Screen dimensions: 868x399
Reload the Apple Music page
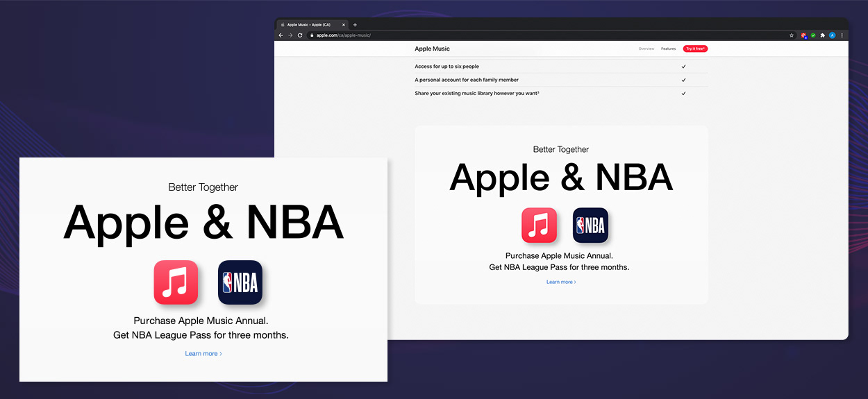pos(300,35)
